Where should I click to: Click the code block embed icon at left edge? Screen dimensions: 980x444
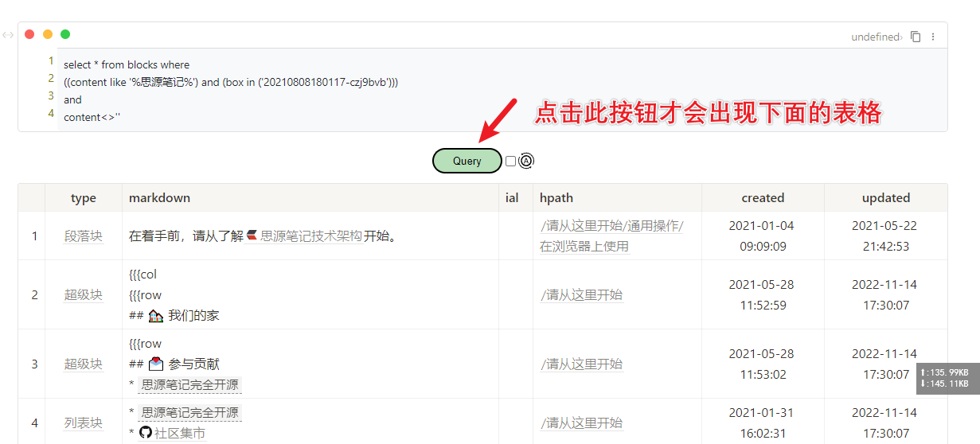[x=8, y=35]
